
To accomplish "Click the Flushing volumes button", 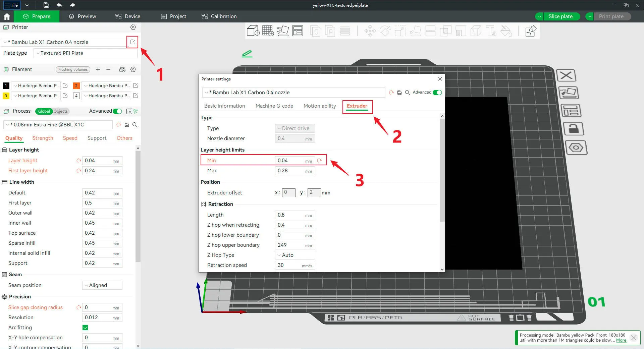I will [73, 69].
